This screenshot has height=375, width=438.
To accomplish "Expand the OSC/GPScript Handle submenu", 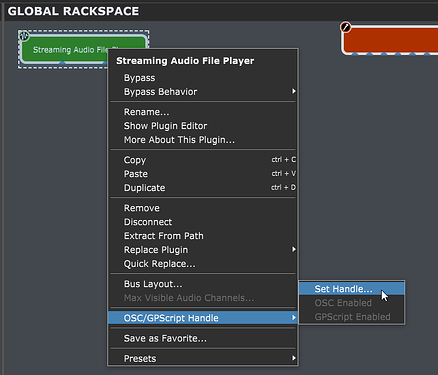I will (x=203, y=318).
